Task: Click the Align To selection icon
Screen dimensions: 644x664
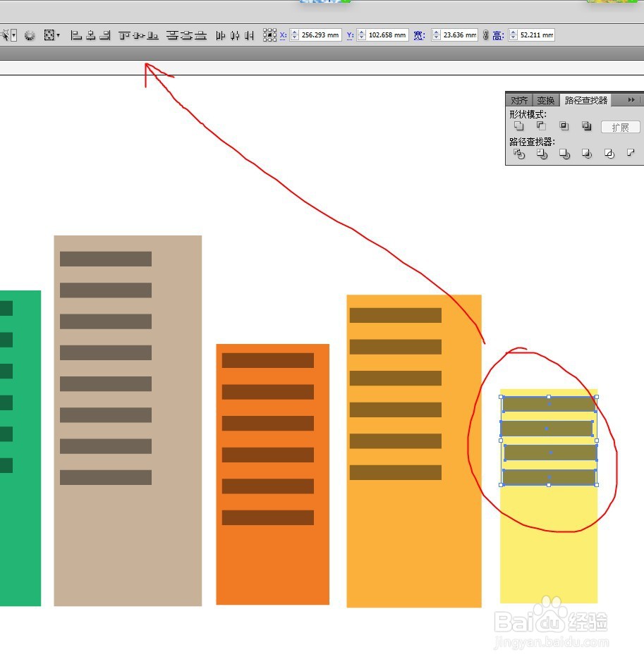Action: [49, 35]
